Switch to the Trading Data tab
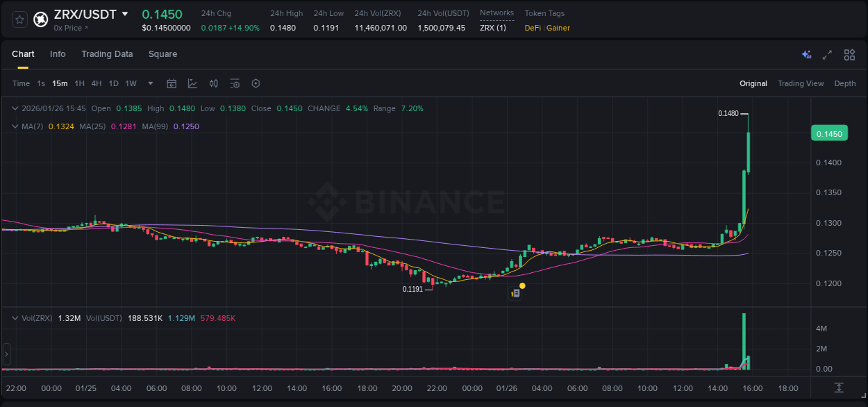 107,54
